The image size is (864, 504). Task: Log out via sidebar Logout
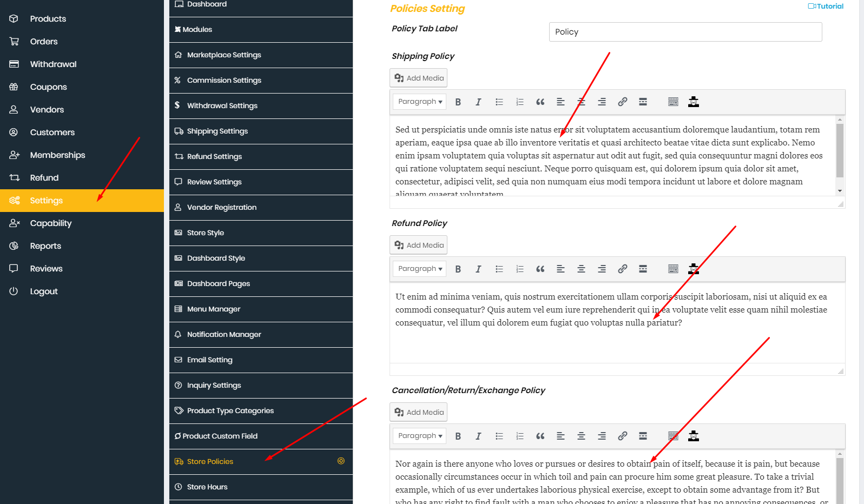[x=82, y=291]
